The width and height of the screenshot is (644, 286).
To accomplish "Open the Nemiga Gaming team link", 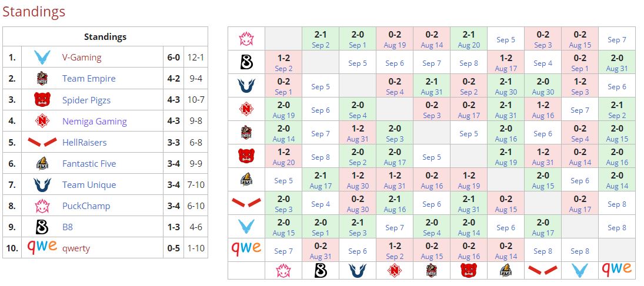I will 94,122.
